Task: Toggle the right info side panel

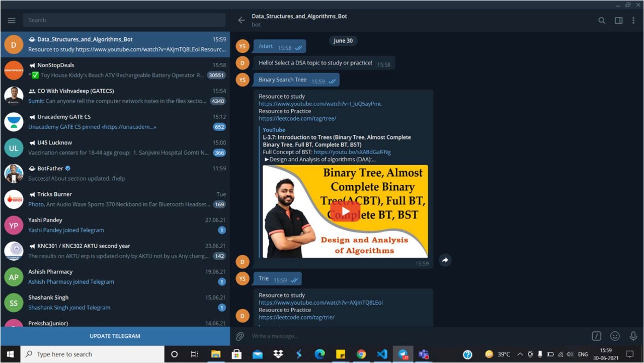Action: pyautogui.click(x=618, y=21)
